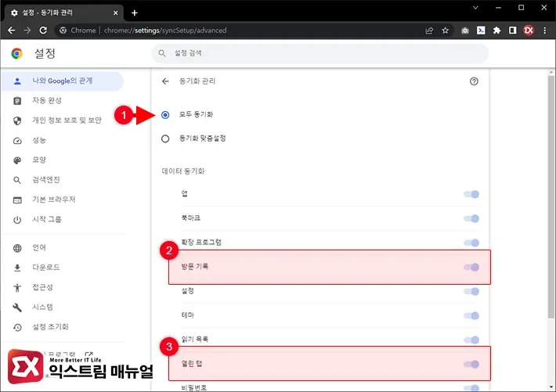Click the palette icon for 모양
556x392 pixels.
coord(17,160)
